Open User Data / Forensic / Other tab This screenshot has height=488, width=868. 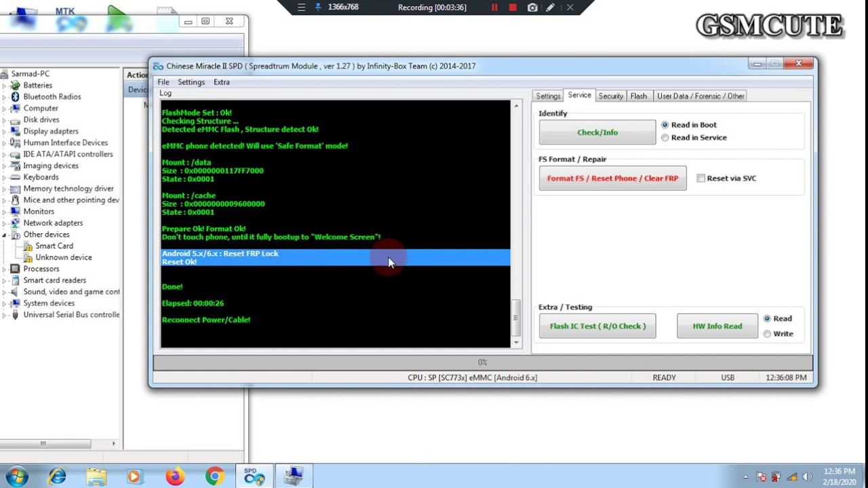[701, 96]
